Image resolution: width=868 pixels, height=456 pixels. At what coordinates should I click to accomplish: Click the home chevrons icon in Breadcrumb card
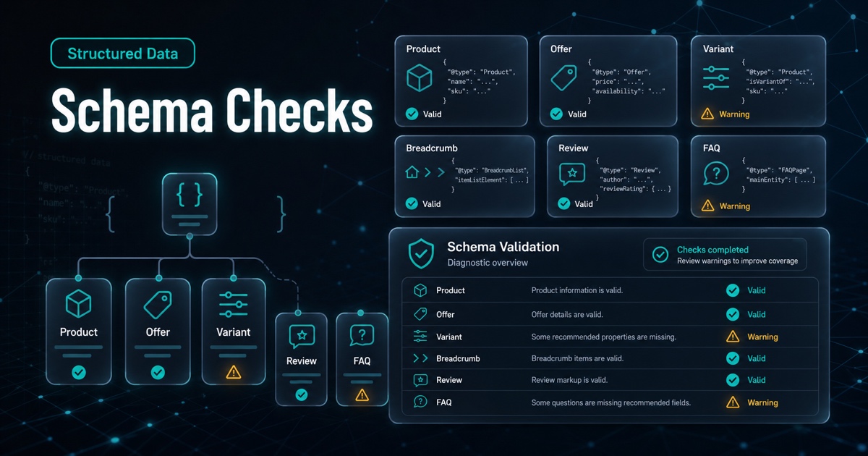(x=424, y=173)
